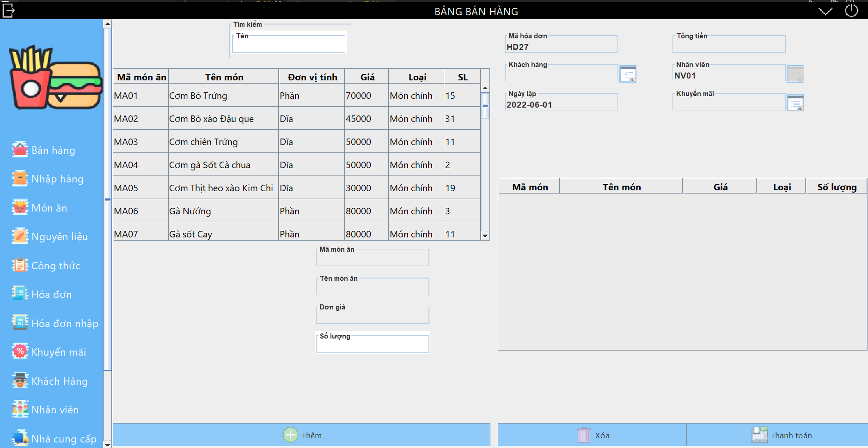Select the Nguyên liệu ingredients icon
Screen dimensions: 868x448
pos(19,236)
